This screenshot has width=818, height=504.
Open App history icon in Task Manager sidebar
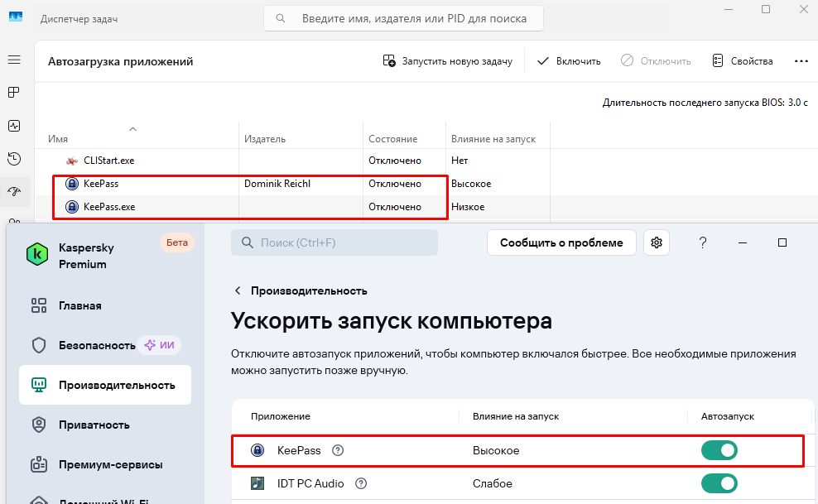pyautogui.click(x=14, y=158)
